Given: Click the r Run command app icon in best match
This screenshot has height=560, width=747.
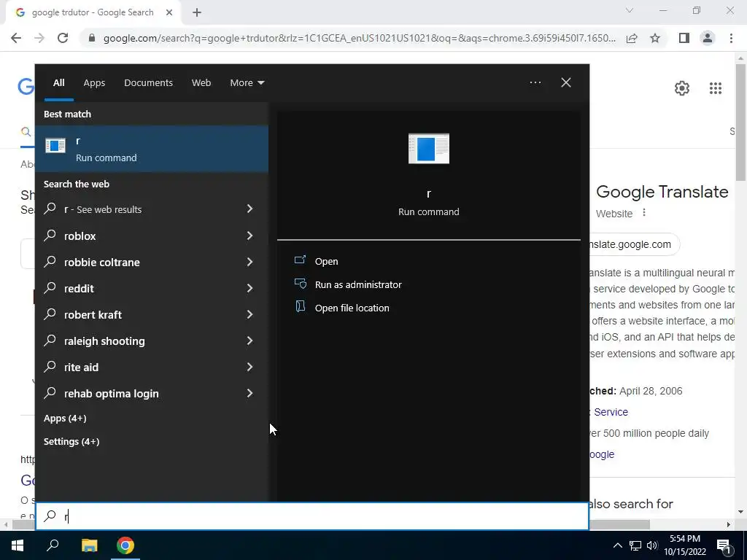Looking at the screenshot, I should tap(55, 146).
